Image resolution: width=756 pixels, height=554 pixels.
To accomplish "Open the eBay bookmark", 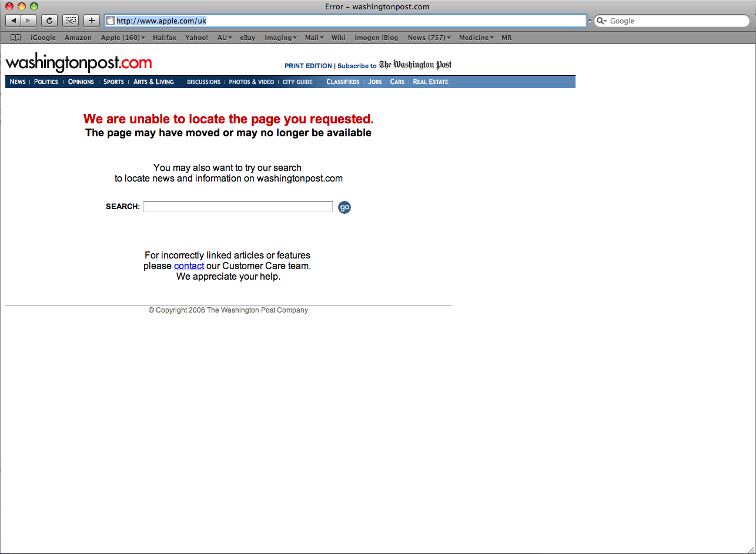I will [247, 38].
